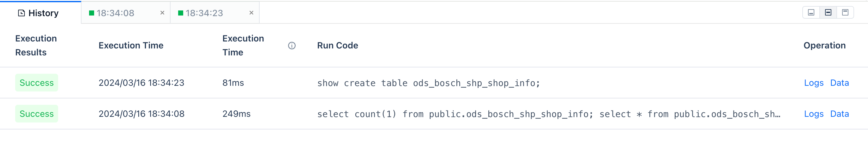Collapse the results panel to the bottom
This screenshot has height=157, width=868.
(811, 12)
